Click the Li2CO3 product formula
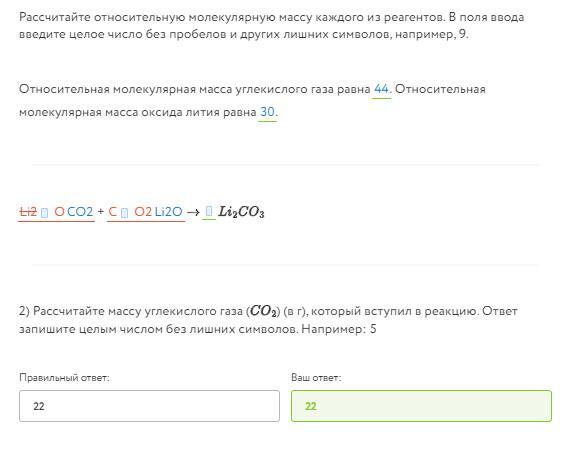Viewport: 566px width, 452px height. [241, 212]
